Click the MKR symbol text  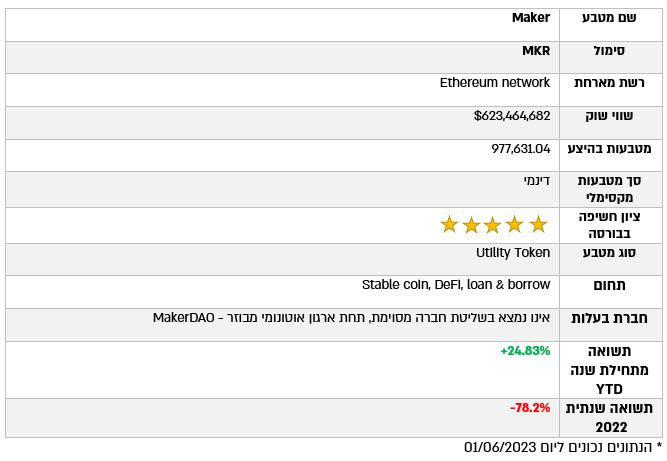tap(535, 51)
